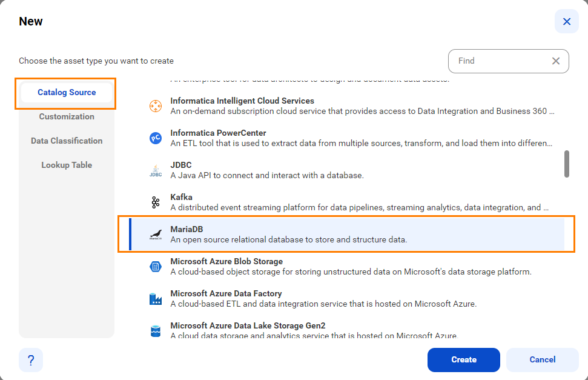
Task: Click the Microsoft Azure Blob Storage icon
Action: tap(156, 267)
